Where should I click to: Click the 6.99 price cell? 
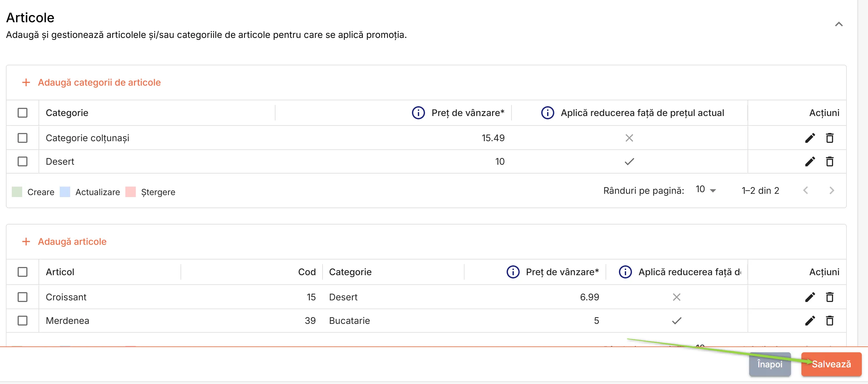(589, 297)
